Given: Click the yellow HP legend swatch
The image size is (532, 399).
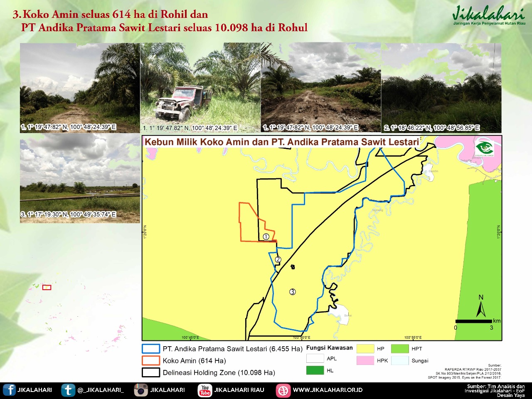Looking at the screenshot, I should tap(365, 349).
